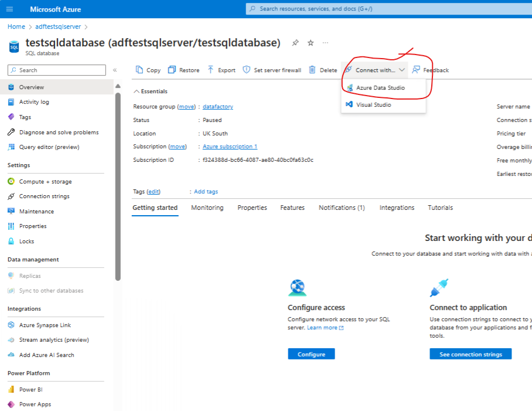532x411 pixels.
Task: Click the UK South location value
Action: click(215, 133)
